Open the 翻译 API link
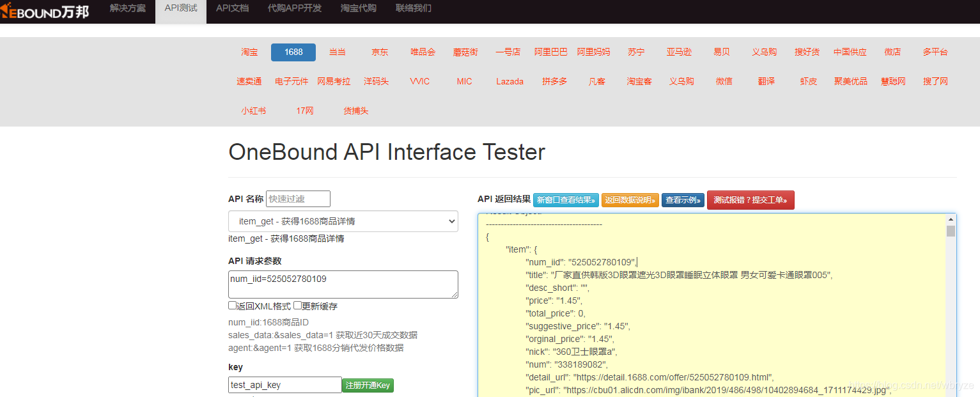 click(766, 82)
